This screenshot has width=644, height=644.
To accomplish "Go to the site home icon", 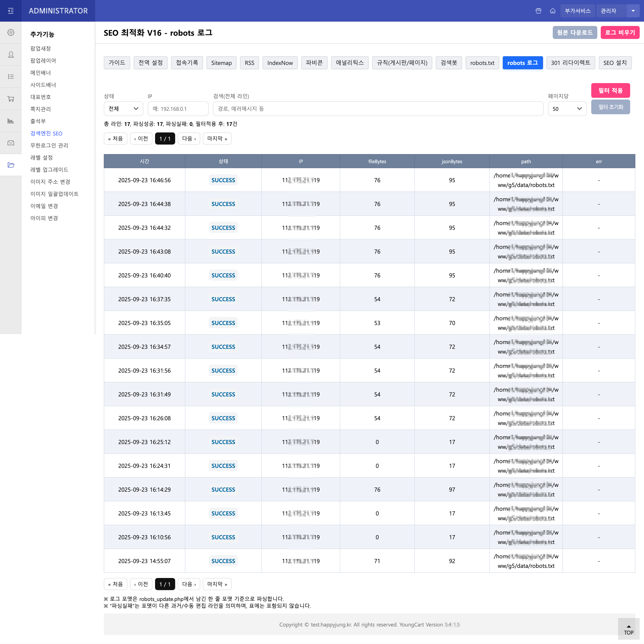I will click(x=552, y=11).
